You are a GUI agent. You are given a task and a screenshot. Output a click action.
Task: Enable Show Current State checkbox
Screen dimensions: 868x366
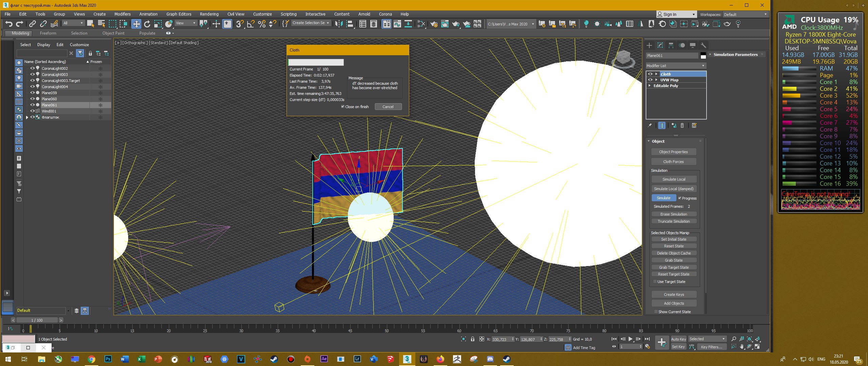click(x=656, y=312)
